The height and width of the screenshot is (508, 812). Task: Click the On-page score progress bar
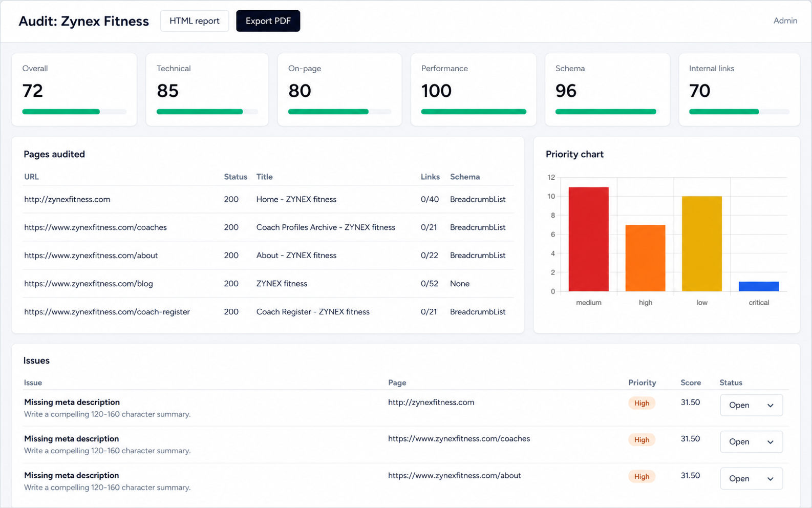click(340, 112)
